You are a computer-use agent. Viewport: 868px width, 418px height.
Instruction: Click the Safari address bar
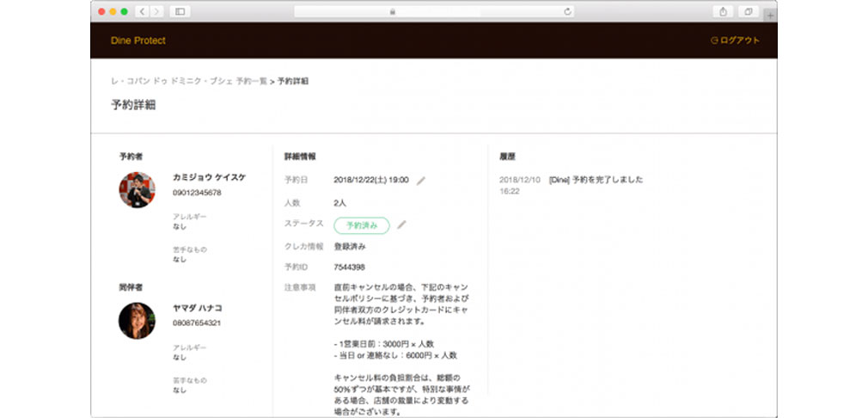pos(434,12)
